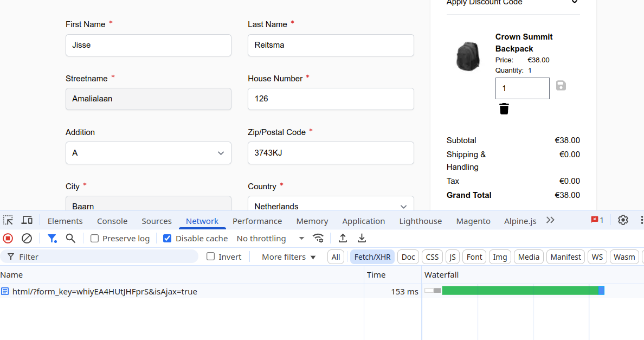Toggle the network filter funnel icon
This screenshot has height=340, width=644.
click(52, 239)
